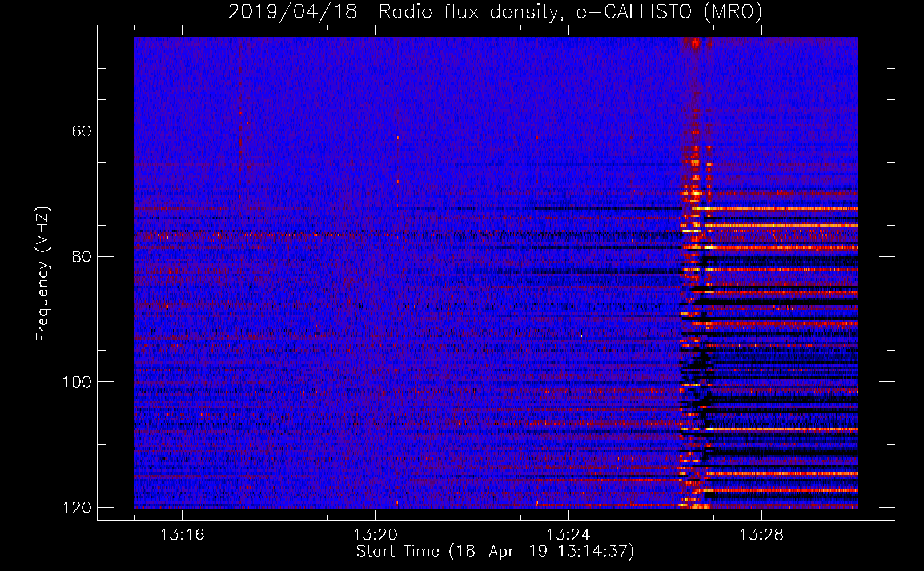Select the 'Frequency (MHZ)' y-axis label

43,274
